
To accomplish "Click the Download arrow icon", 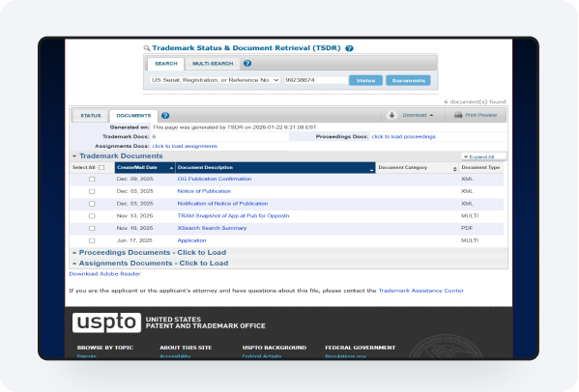I will [391, 115].
